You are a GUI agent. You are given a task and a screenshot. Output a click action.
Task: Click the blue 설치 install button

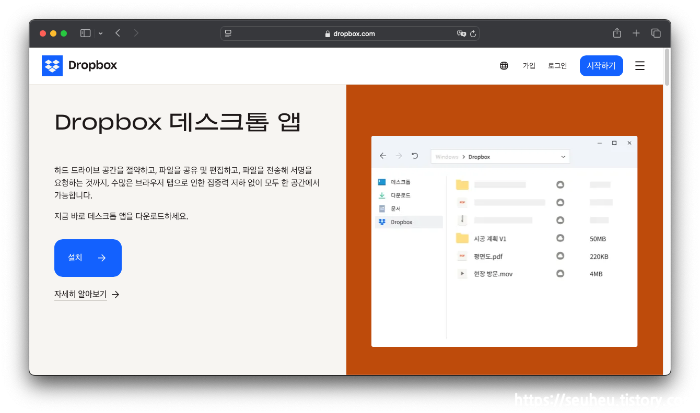(x=88, y=258)
